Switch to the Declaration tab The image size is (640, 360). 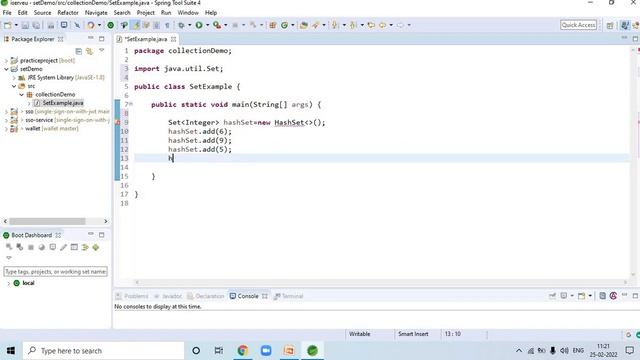point(206,296)
